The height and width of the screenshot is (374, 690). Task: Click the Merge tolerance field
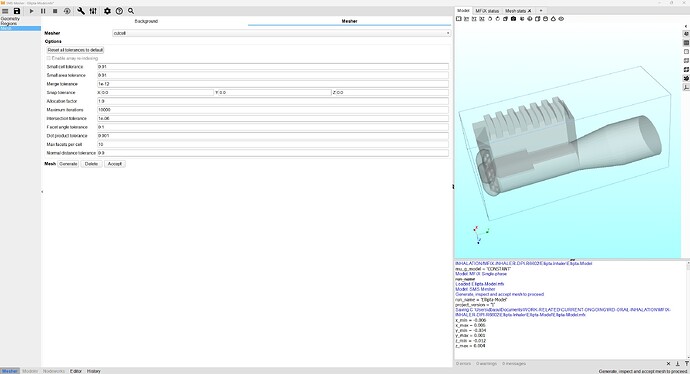click(x=273, y=84)
